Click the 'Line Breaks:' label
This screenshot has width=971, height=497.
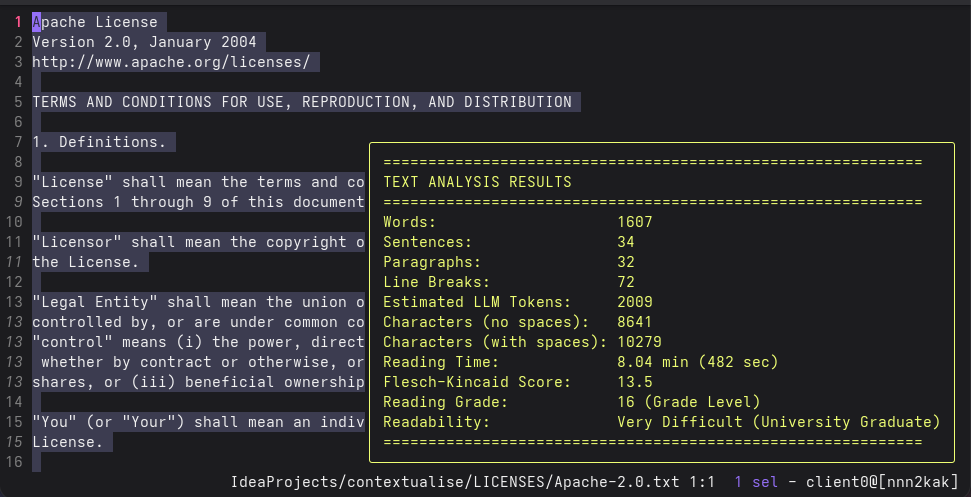[x=437, y=282]
